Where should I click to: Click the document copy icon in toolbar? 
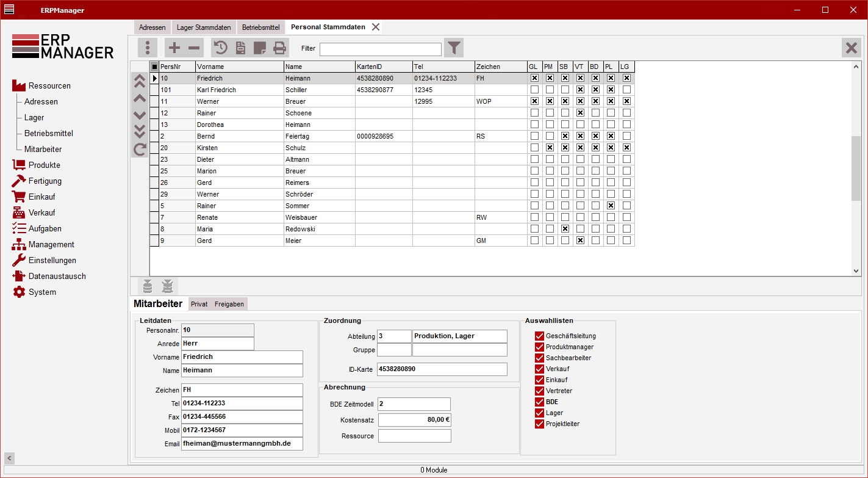(240, 48)
